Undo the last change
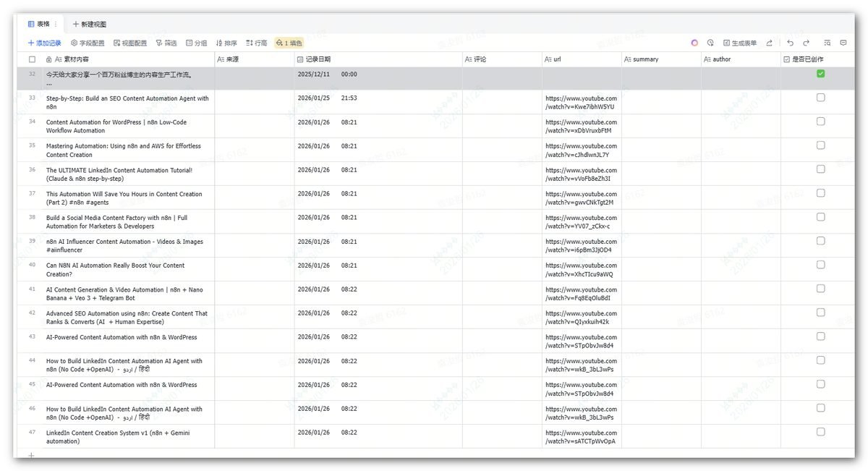The height and width of the screenshot is (471, 868). pos(791,43)
